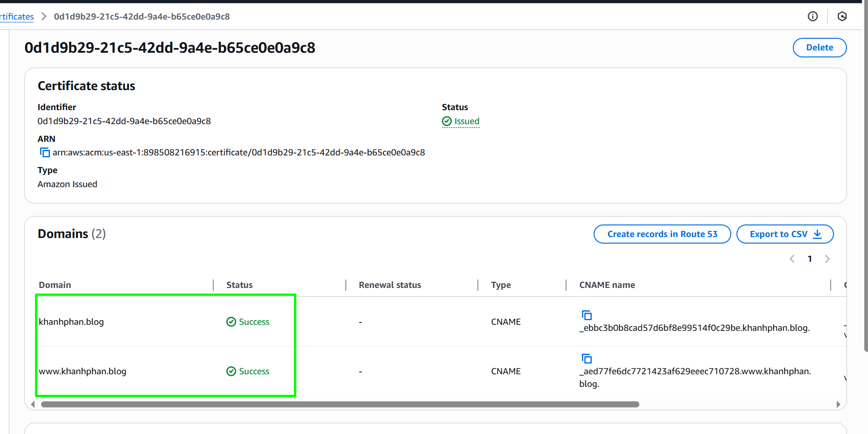Select the www.khanhphan.blog domain cell
The height and width of the screenshot is (434, 868).
point(83,371)
